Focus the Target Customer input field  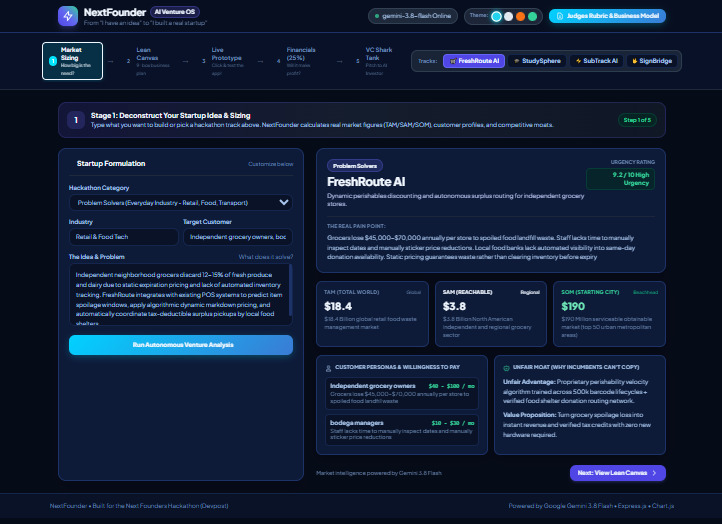(x=238, y=237)
